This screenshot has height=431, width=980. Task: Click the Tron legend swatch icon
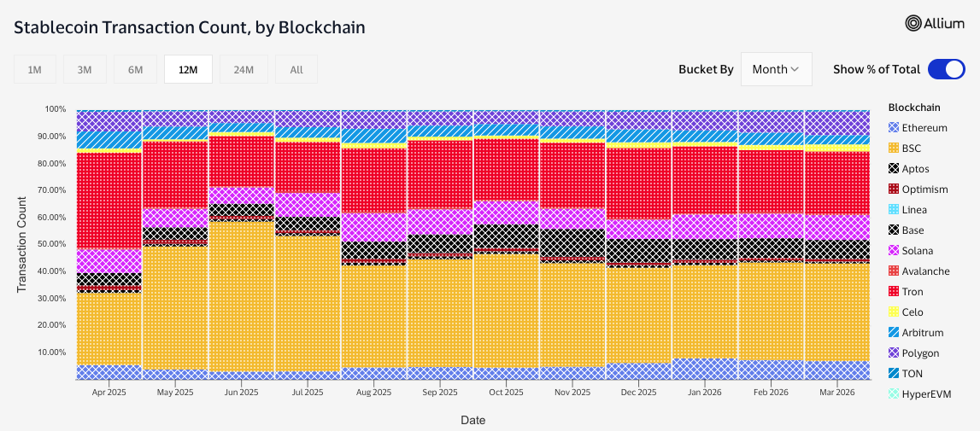coord(894,292)
